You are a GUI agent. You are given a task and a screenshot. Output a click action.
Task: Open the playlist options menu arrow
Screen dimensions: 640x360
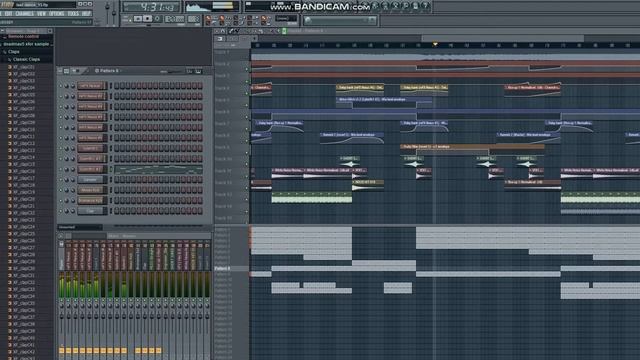click(x=217, y=31)
